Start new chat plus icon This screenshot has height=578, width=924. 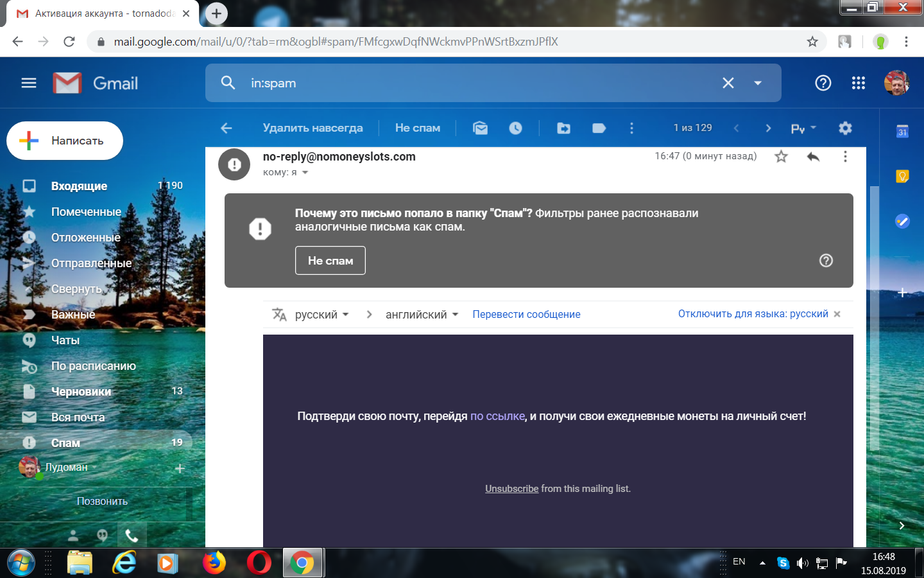(180, 468)
